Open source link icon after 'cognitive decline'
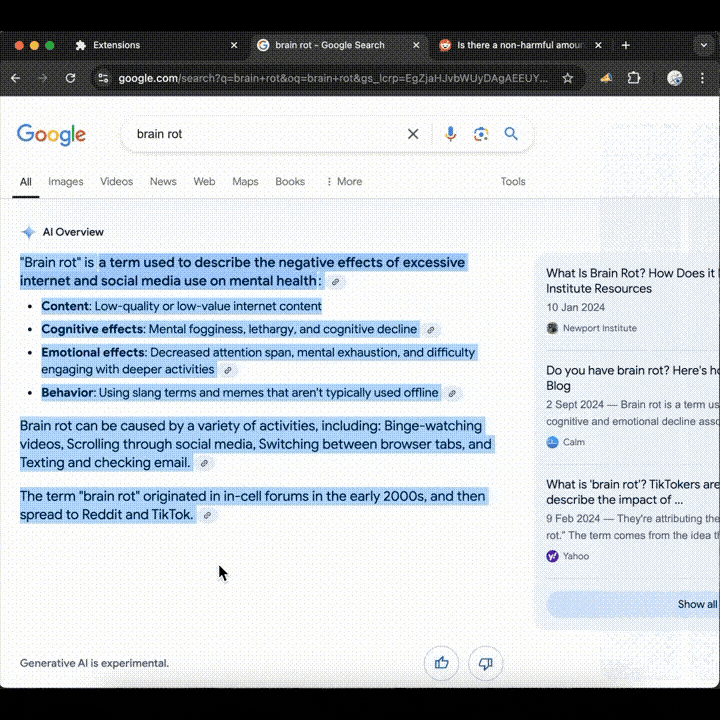Image resolution: width=720 pixels, height=720 pixels. 431,330
